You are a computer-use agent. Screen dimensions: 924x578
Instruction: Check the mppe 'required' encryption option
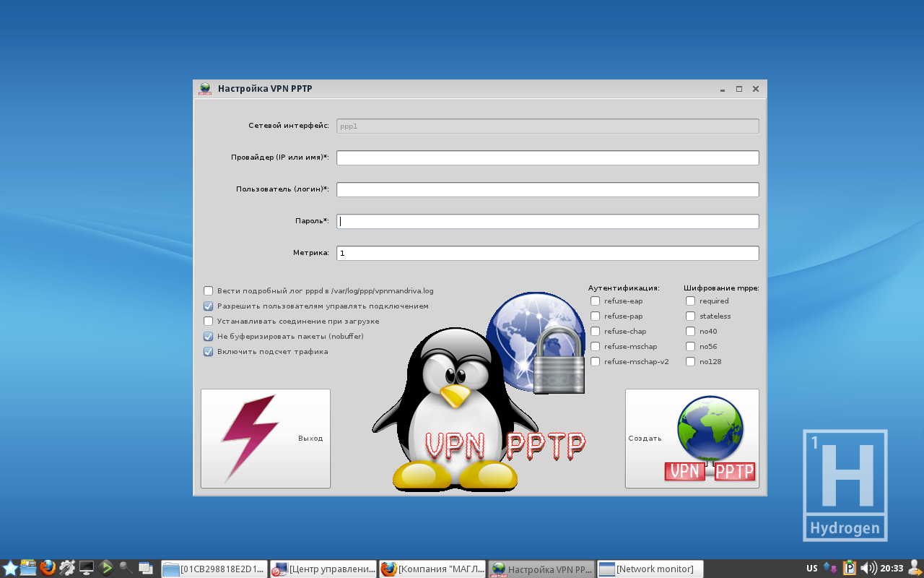pos(690,301)
